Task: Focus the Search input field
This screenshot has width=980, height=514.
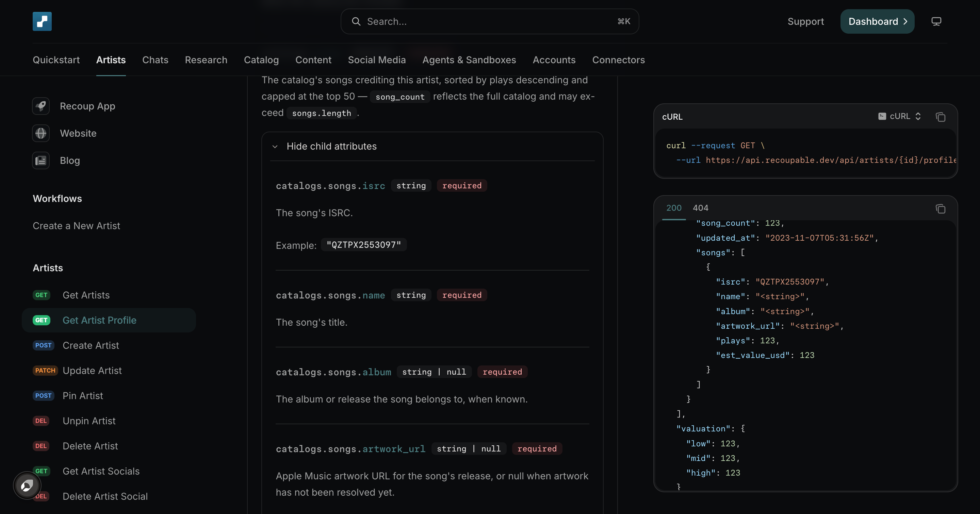Action: pos(490,22)
